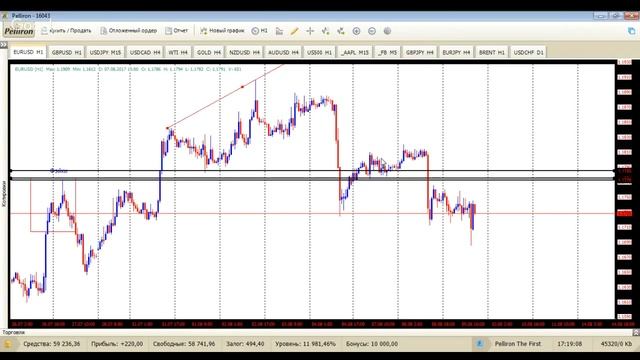Click the red current price label on scale

[x=624, y=213]
